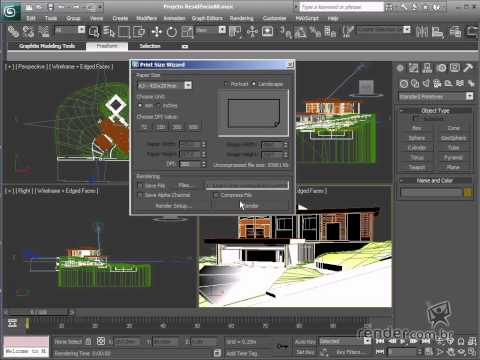Viewport: 480px width, 360px height.
Task: Switch to Freeform ribbon tab
Action: pyautogui.click(x=107, y=46)
